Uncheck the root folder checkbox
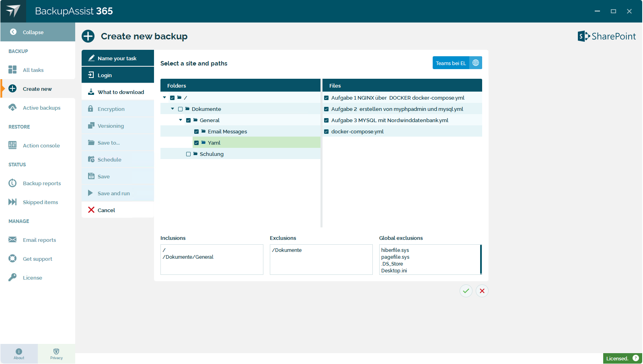 (x=173, y=98)
